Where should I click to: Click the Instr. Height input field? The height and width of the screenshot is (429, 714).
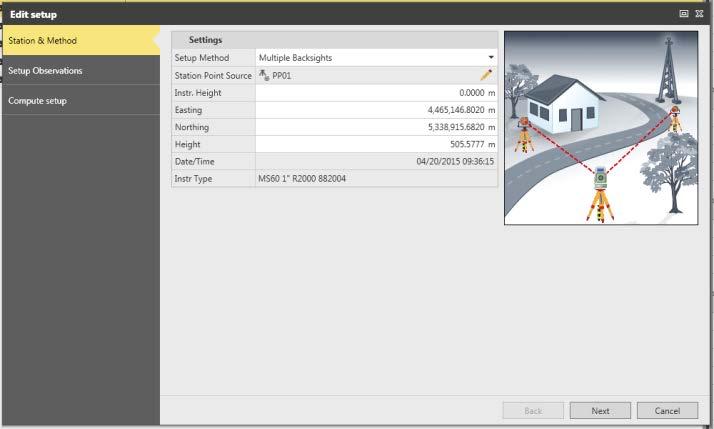point(376,93)
